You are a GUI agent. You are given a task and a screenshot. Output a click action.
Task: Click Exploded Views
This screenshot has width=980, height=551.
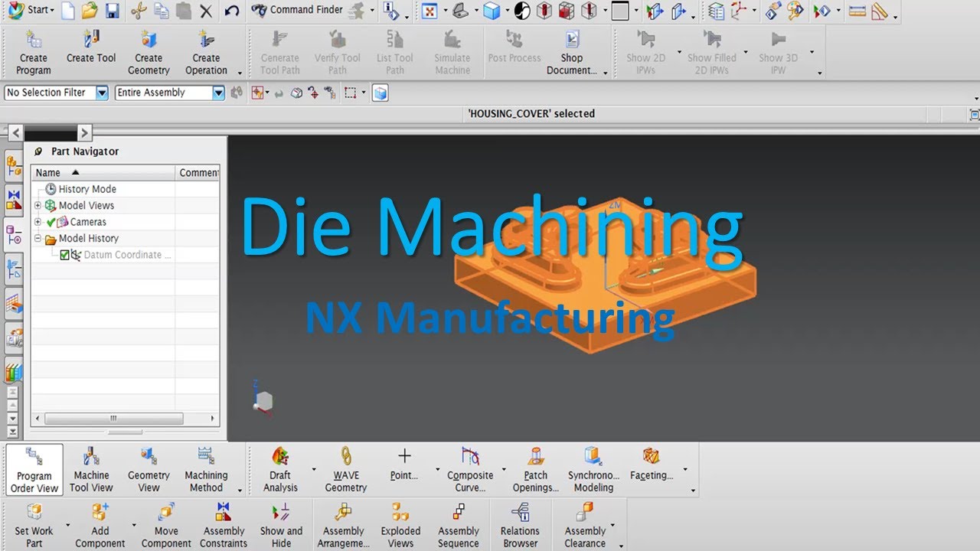point(400,525)
